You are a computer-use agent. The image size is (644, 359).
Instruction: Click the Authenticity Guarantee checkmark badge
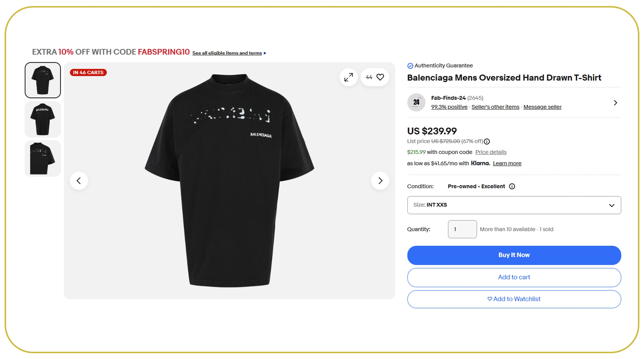point(410,66)
